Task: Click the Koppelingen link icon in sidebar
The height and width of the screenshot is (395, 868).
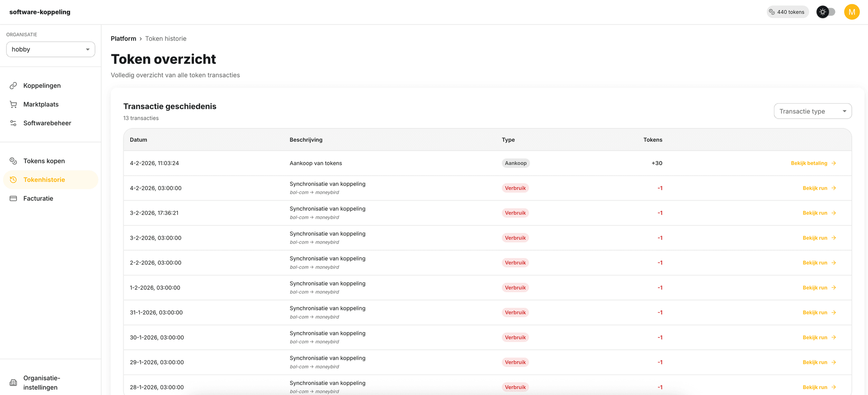Action: (14, 86)
